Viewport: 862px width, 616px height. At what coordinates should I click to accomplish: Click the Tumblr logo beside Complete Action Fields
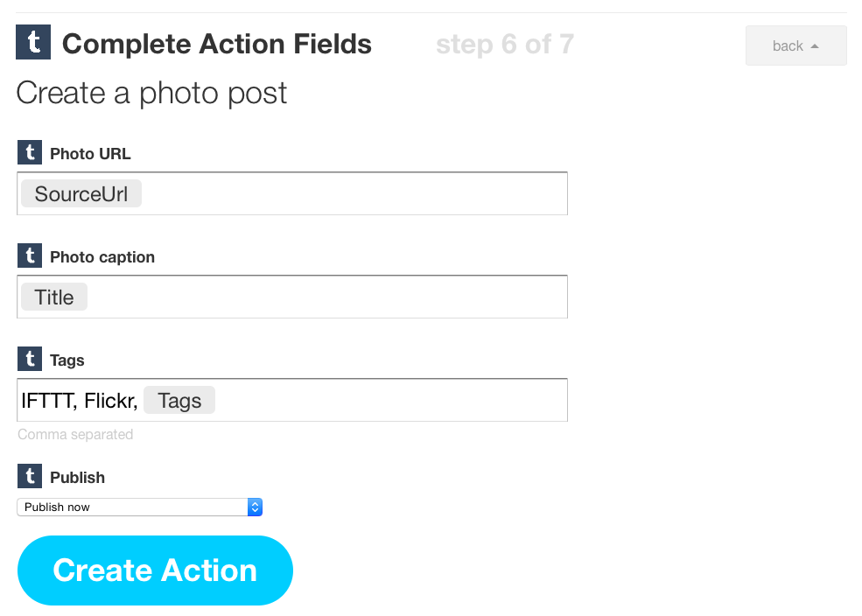(x=33, y=43)
